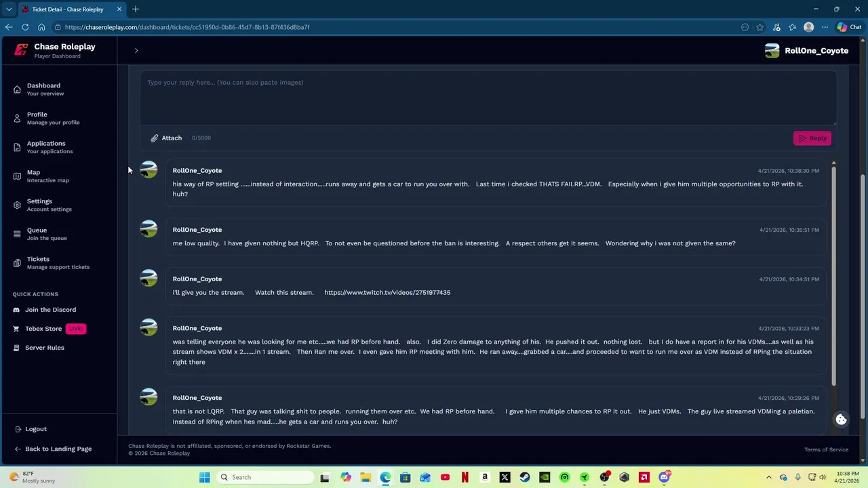Open Copilot Chat in the browser

point(850,27)
